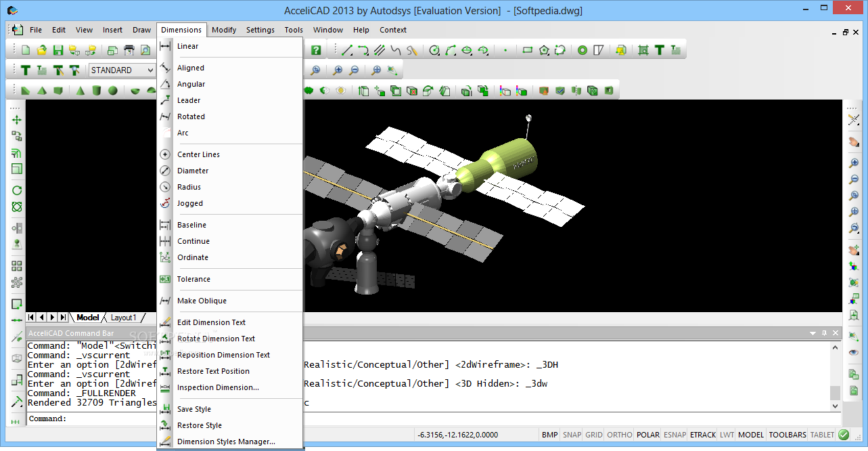The width and height of the screenshot is (868, 451).
Task: Select the Line drawing tool
Action: 347,50
